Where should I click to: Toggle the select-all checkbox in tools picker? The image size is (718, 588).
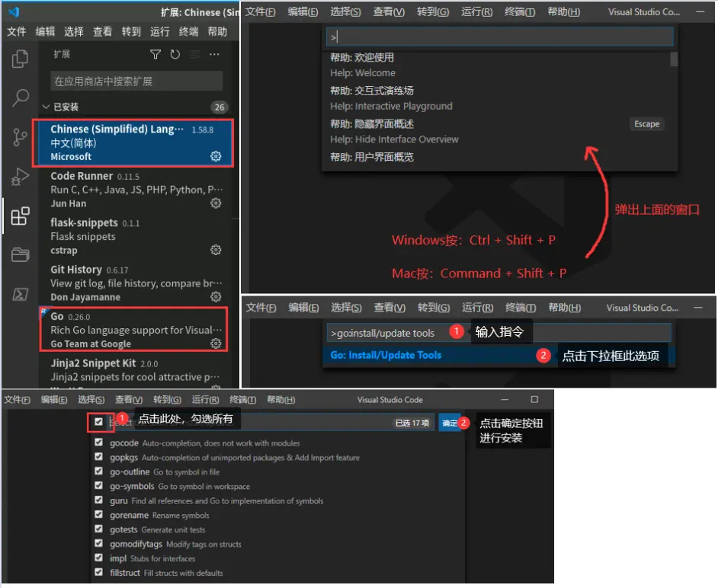pos(98,421)
